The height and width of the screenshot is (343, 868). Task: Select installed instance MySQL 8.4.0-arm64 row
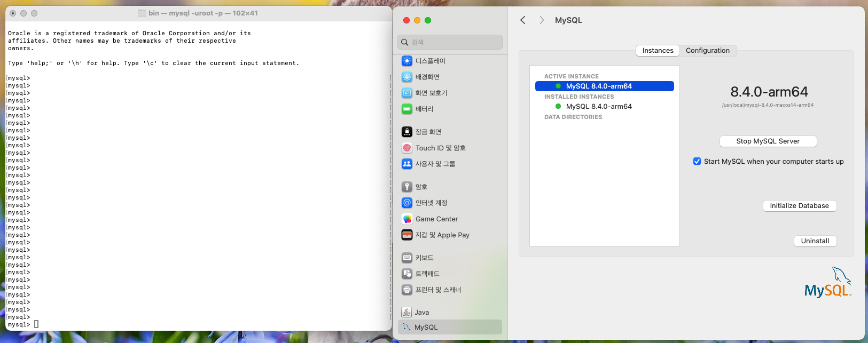tap(605, 106)
